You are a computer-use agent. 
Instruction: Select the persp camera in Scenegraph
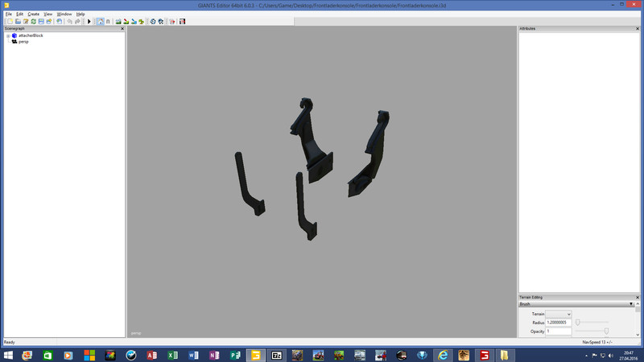point(23,42)
